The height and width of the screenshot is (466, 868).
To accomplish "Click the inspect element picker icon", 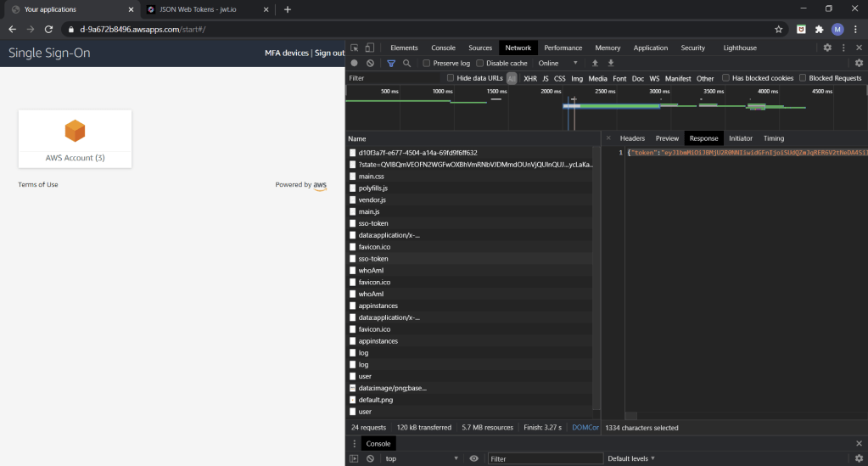I will [355, 48].
